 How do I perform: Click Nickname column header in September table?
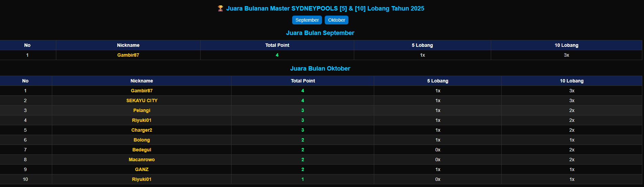point(128,45)
